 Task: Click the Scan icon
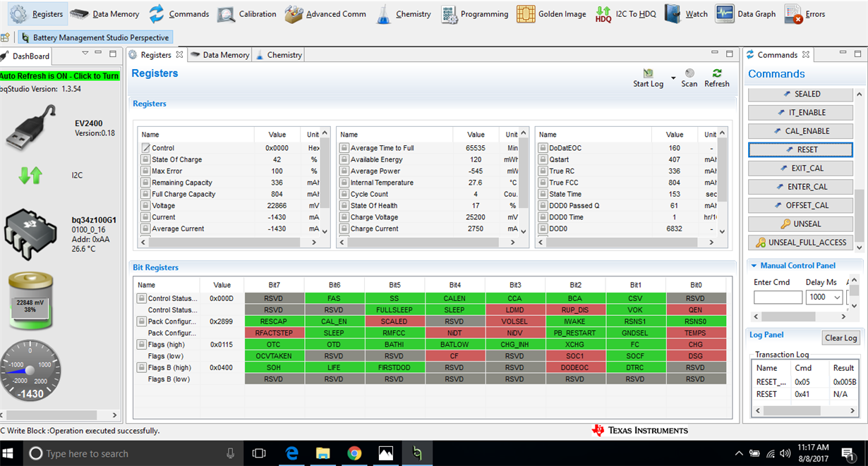(689, 73)
